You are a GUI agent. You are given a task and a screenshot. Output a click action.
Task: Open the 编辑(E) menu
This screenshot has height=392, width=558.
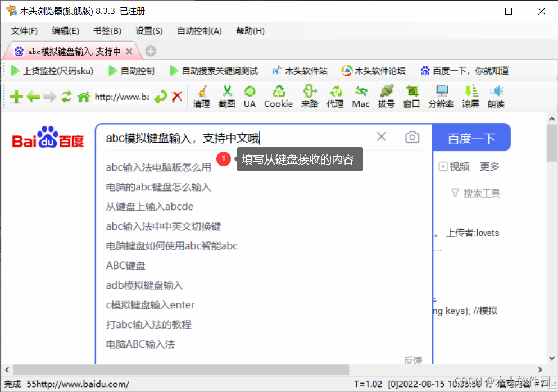pyautogui.click(x=65, y=31)
